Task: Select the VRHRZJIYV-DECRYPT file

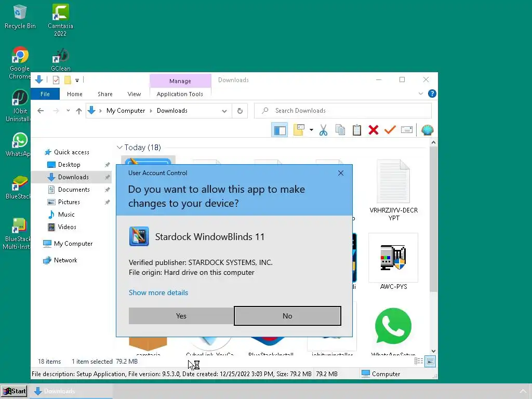Action: pyautogui.click(x=393, y=190)
